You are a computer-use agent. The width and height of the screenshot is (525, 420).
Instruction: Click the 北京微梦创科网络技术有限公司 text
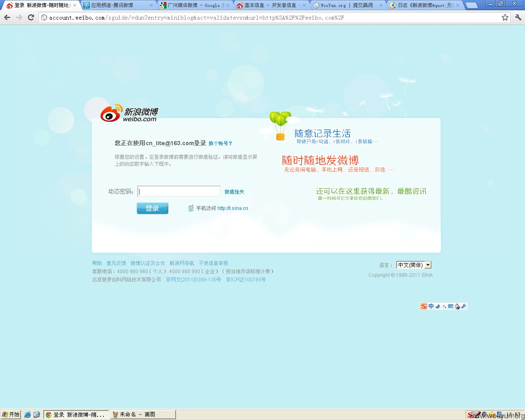(126, 280)
